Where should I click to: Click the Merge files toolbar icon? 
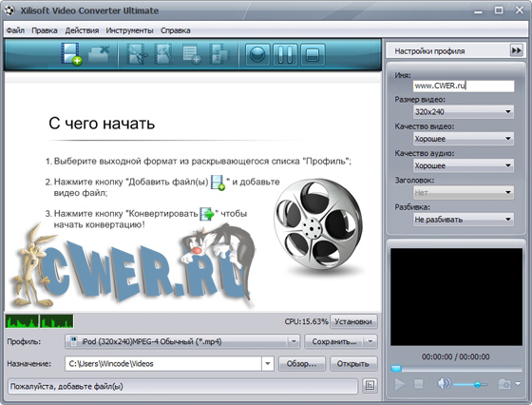(x=219, y=54)
